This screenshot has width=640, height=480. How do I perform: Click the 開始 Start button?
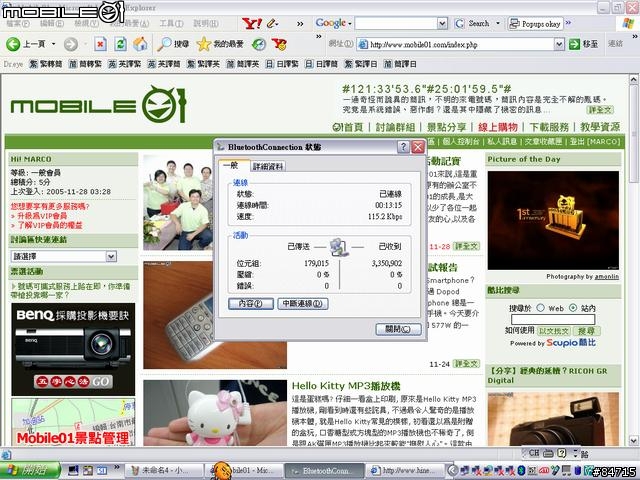coord(29,470)
